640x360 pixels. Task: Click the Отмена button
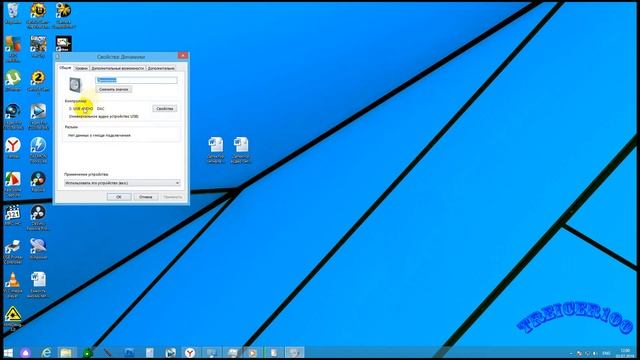[x=146, y=197]
